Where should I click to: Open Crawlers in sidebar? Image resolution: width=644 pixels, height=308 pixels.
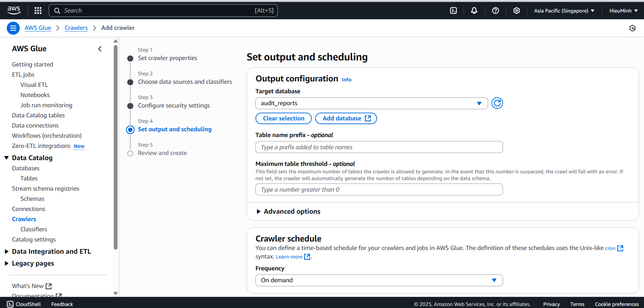click(24, 219)
